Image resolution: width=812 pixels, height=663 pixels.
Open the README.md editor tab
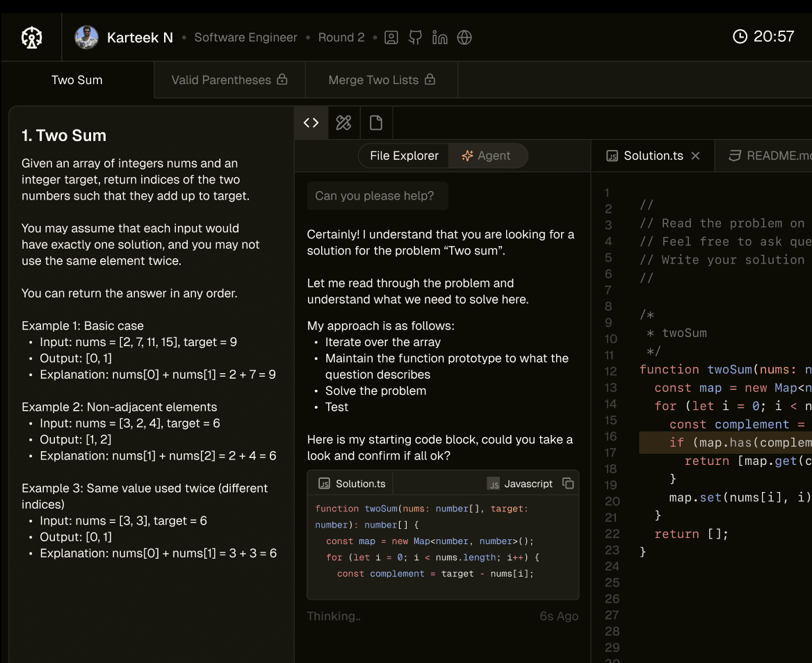763,156
